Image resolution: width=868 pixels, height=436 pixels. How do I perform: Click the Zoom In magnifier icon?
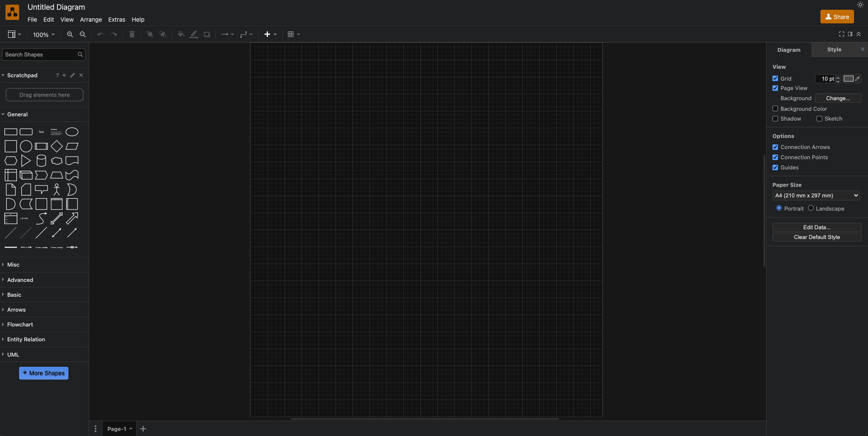[70, 34]
